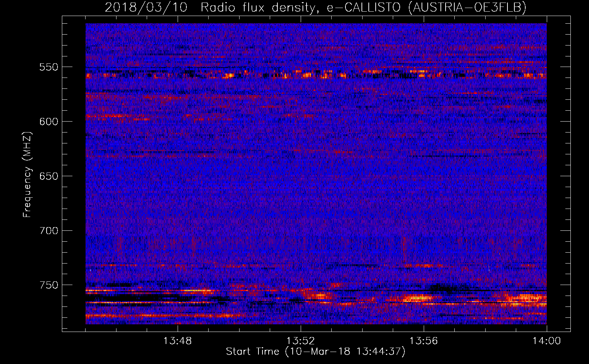Click the 650 frequency tick label
589x364 pixels.
coord(49,177)
